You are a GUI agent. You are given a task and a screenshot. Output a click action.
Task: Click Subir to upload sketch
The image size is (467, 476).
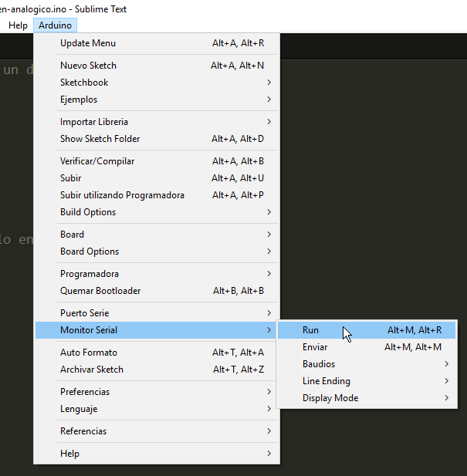pyautogui.click(x=71, y=178)
